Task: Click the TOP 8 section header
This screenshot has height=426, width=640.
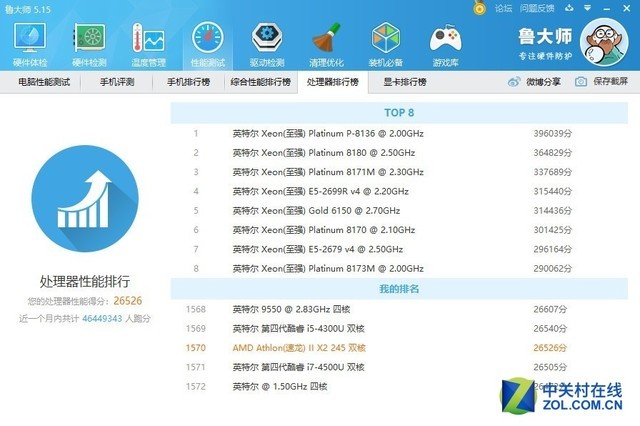Action: coord(399,113)
